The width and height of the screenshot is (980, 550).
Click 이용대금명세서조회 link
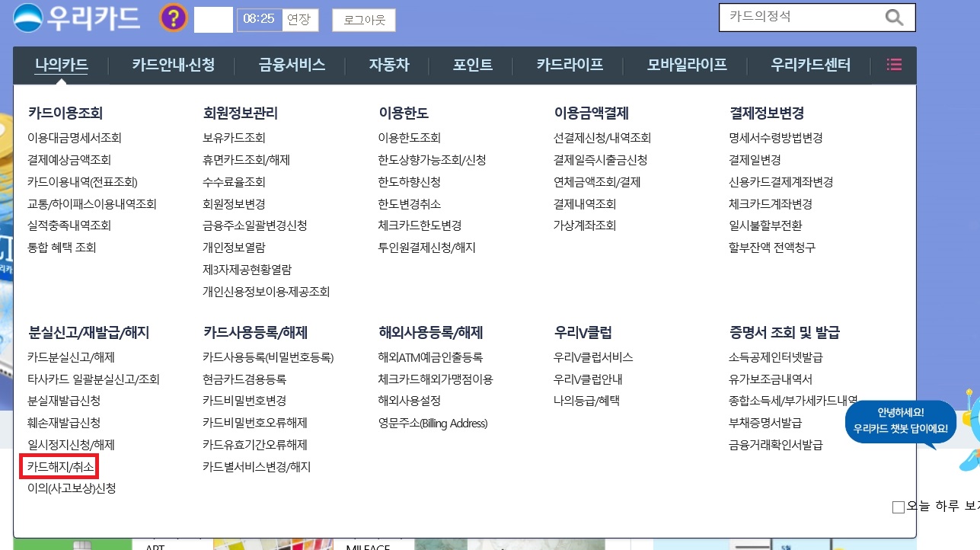coord(75,138)
